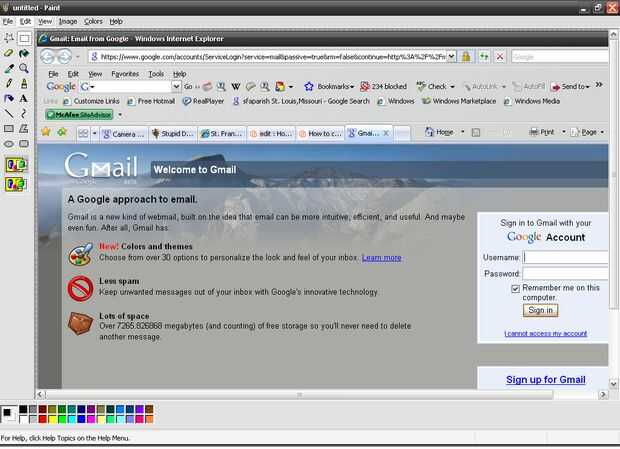Click the Home icon in browser command bar
The image size is (620, 449).
pyautogui.click(x=430, y=132)
